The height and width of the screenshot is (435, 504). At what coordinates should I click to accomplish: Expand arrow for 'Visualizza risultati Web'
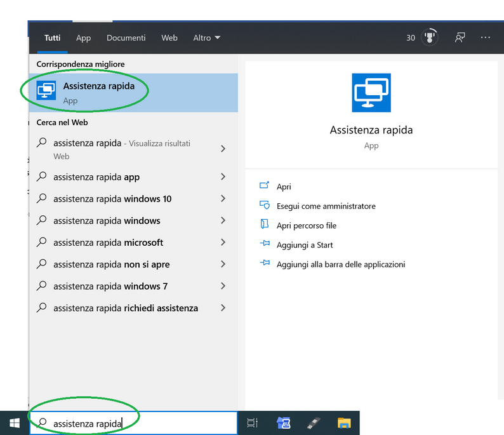point(223,149)
